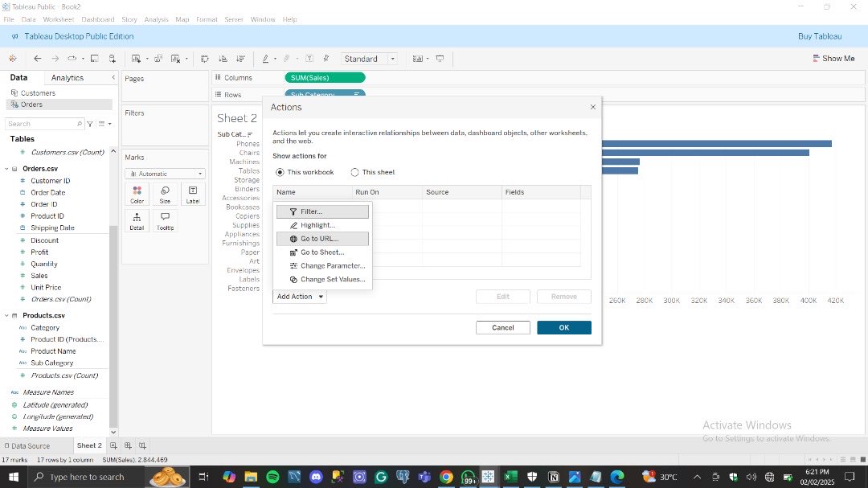This screenshot has width=868, height=488.
Task: Click the filter icon beside data Search box
Action: 90,124
